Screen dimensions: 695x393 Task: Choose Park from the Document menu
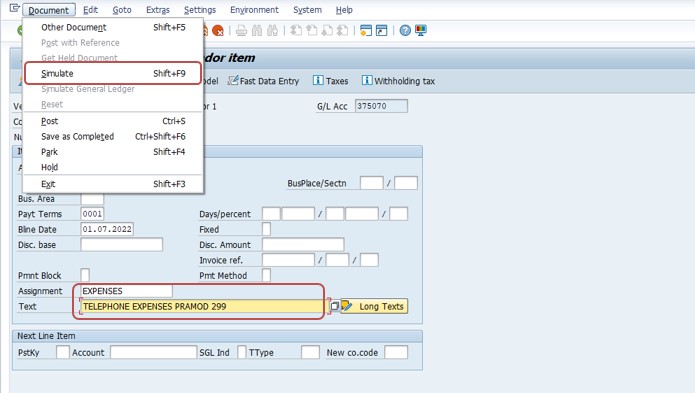coord(113,152)
